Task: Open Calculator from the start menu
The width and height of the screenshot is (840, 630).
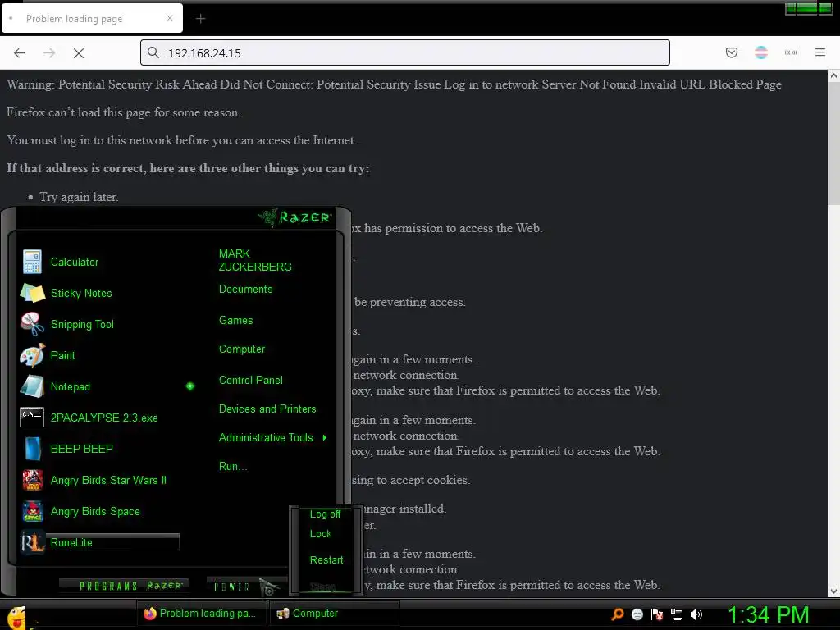Action: 75,262
